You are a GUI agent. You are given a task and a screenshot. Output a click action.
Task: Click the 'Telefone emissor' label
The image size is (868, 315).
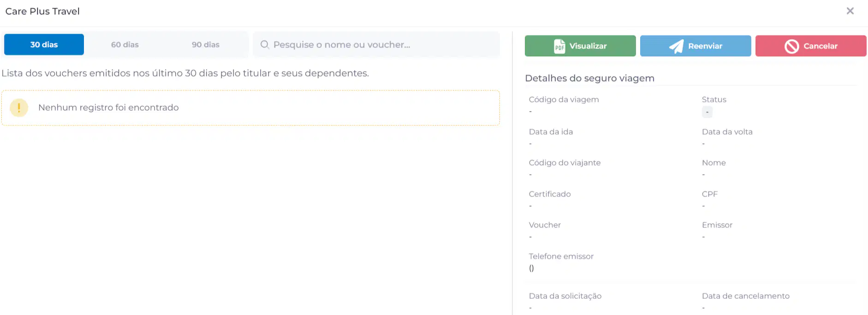click(561, 256)
